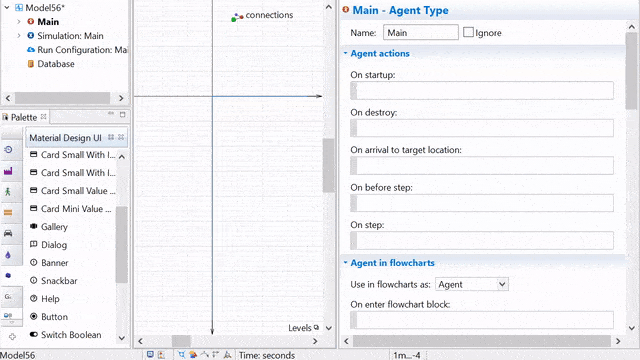
Task: Add a new palette with plus icon
Action: click(12, 337)
